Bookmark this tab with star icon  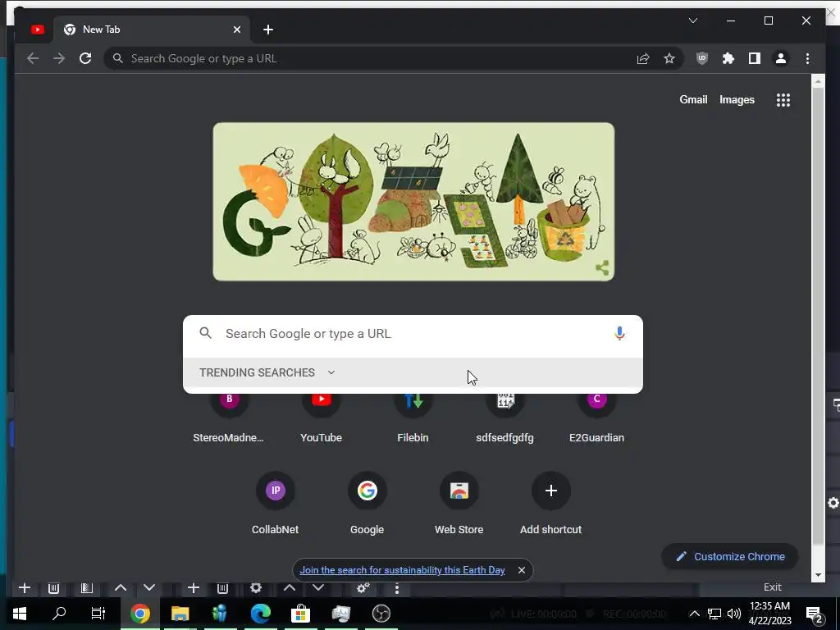tap(669, 58)
